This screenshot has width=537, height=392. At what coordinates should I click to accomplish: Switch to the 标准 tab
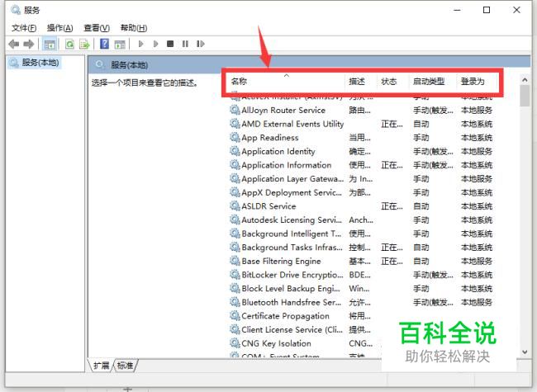(x=125, y=366)
